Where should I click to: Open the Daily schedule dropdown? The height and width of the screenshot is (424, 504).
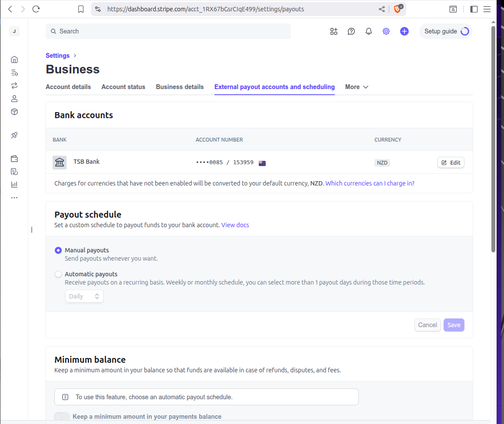coord(84,296)
